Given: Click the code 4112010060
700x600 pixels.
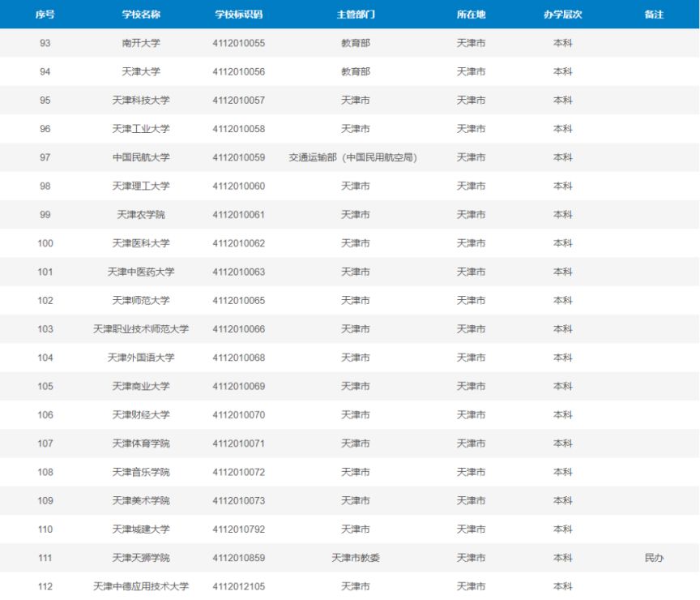Looking at the screenshot, I should click(239, 186).
